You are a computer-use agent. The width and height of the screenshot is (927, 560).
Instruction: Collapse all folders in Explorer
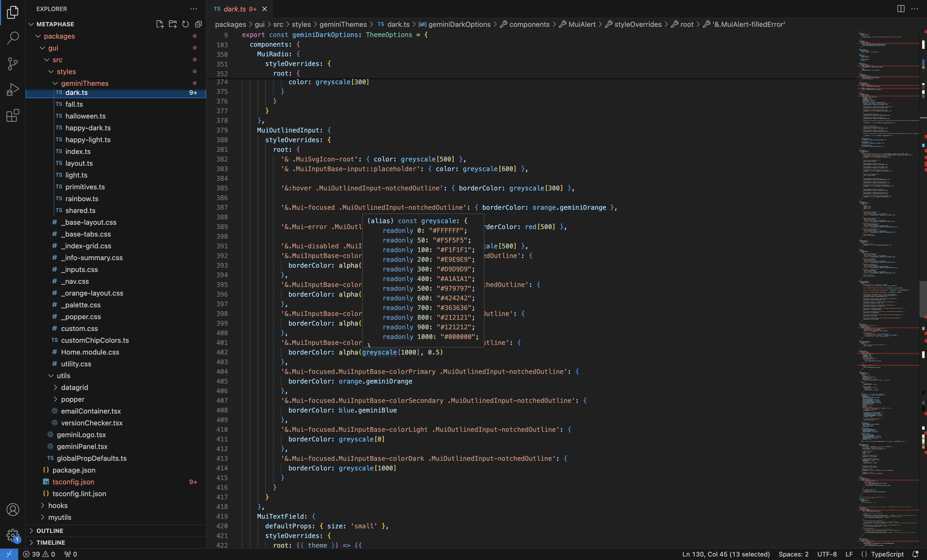[x=198, y=24]
